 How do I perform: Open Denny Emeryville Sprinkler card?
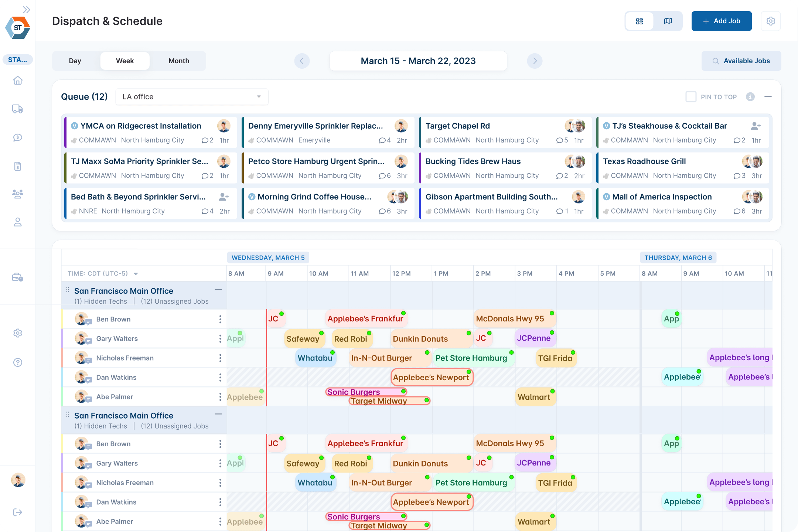[x=328, y=133]
